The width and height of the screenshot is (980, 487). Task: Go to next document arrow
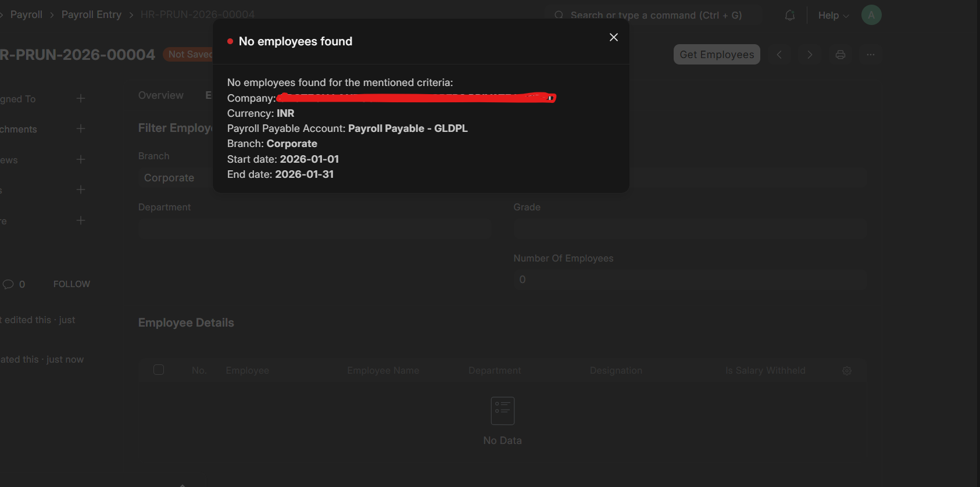[x=810, y=55]
